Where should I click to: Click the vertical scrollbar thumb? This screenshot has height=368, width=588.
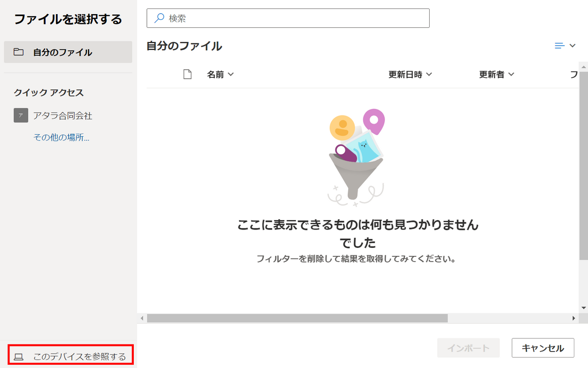584,165
